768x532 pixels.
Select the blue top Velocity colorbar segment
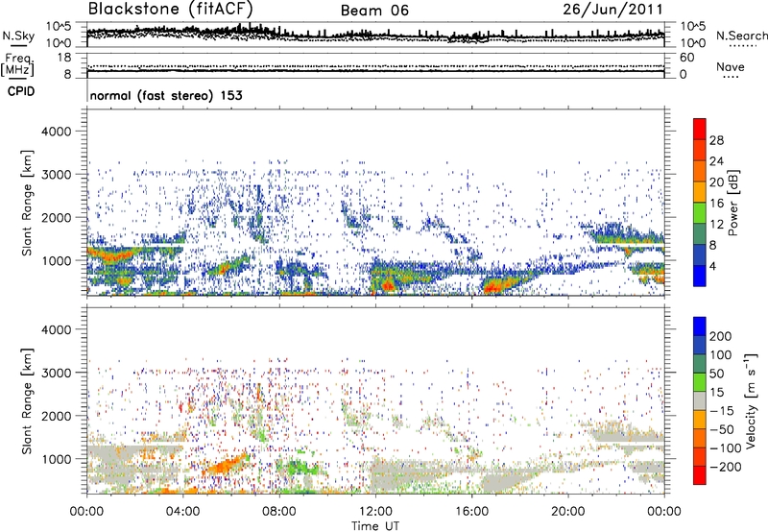[x=700, y=326]
